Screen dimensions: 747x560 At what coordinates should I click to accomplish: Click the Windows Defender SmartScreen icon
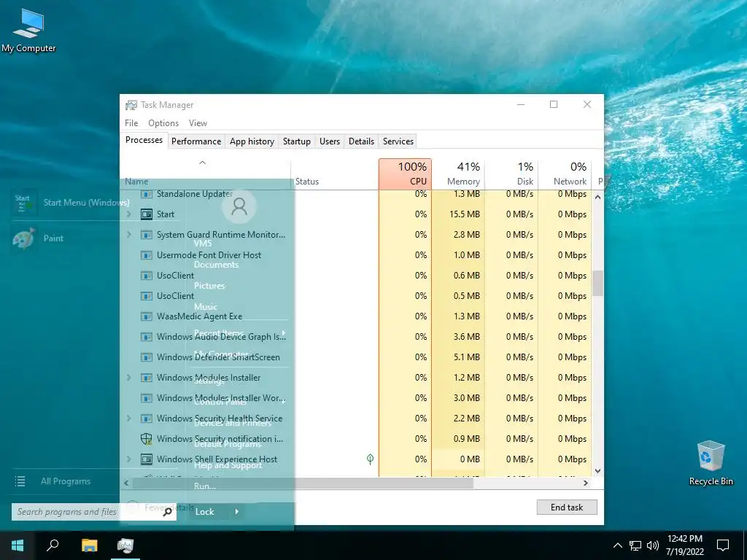click(147, 357)
